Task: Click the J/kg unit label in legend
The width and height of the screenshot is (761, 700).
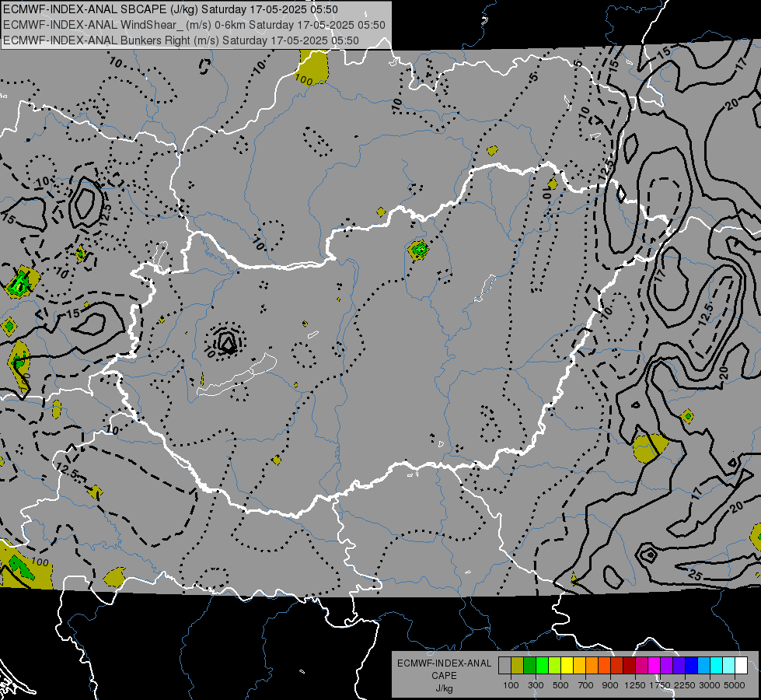Action: 444,688
